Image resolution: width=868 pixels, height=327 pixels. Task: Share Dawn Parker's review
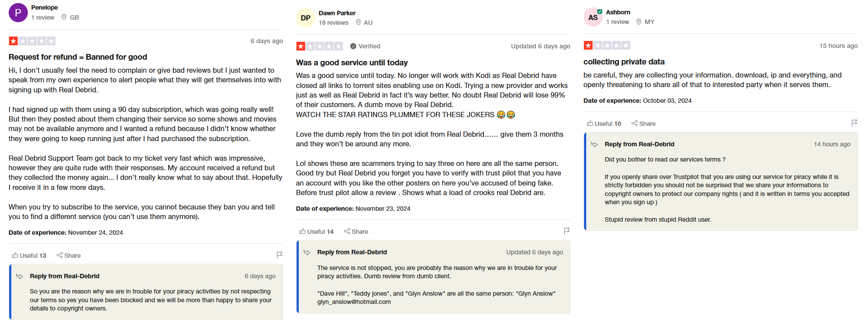click(356, 232)
